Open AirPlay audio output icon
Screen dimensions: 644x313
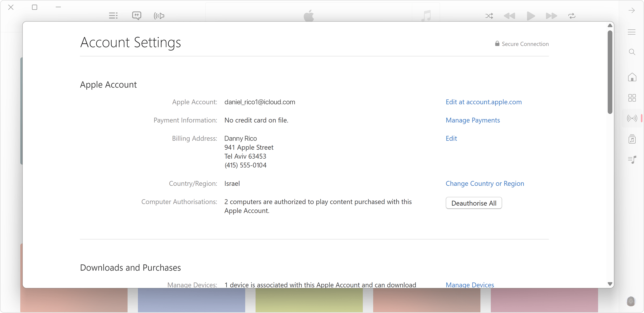(159, 16)
